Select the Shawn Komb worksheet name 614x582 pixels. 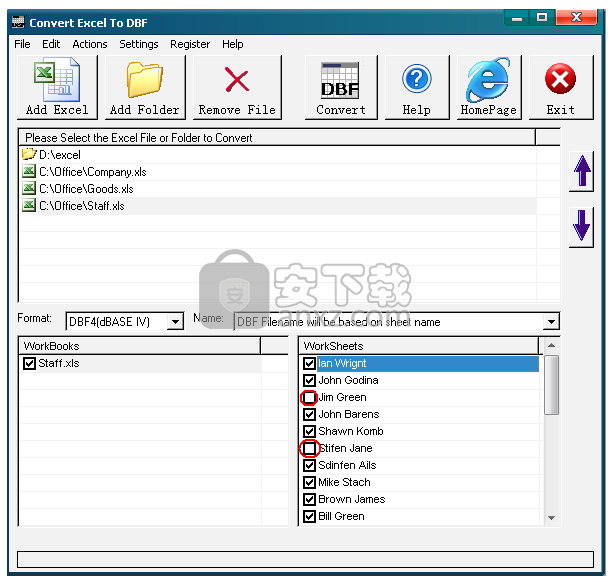(x=351, y=431)
